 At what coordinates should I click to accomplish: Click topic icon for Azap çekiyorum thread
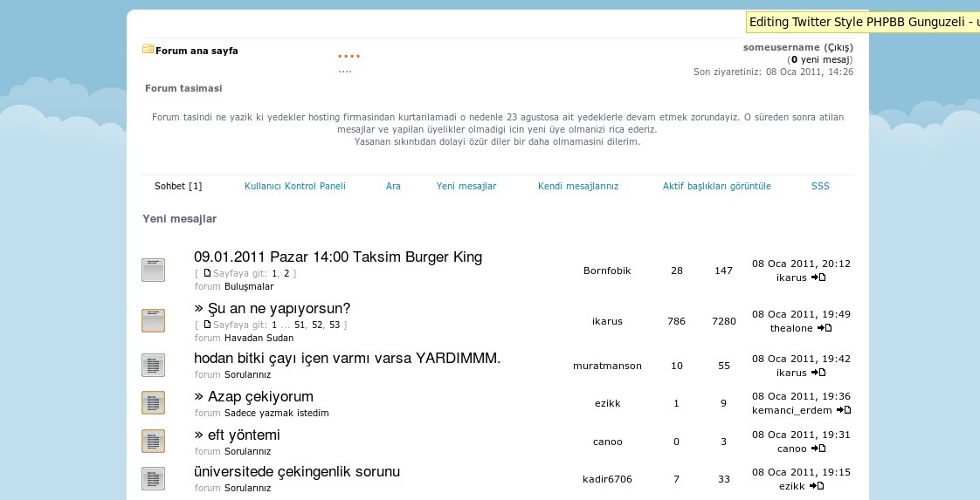tap(153, 402)
